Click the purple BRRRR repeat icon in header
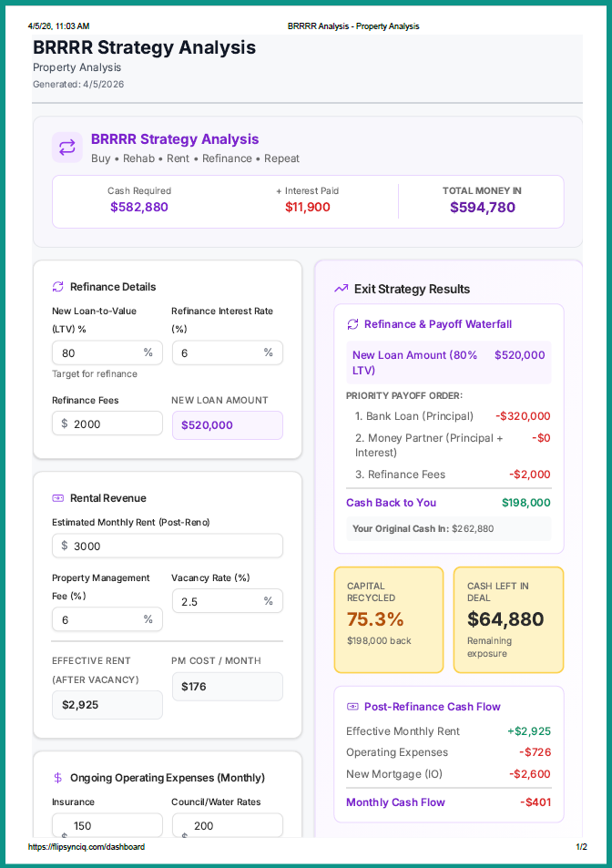The height and width of the screenshot is (868, 612). click(66, 148)
